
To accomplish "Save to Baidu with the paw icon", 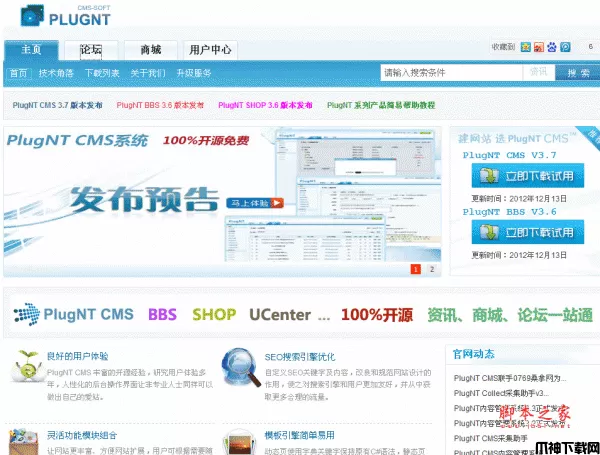I will tap(552, 47).
